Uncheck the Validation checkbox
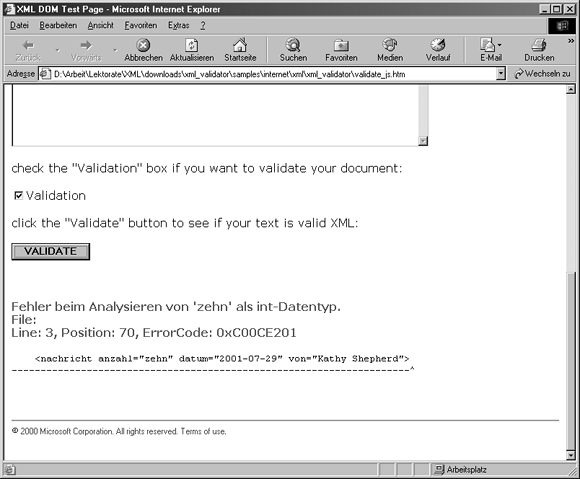The width and height of the screenshot is (580, 479). pos(18,195)
